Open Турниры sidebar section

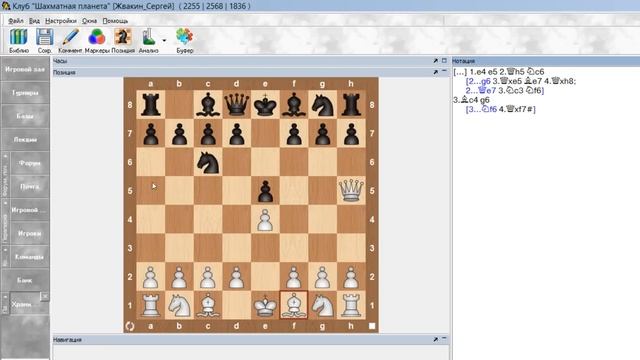click(x=25, y=93)
